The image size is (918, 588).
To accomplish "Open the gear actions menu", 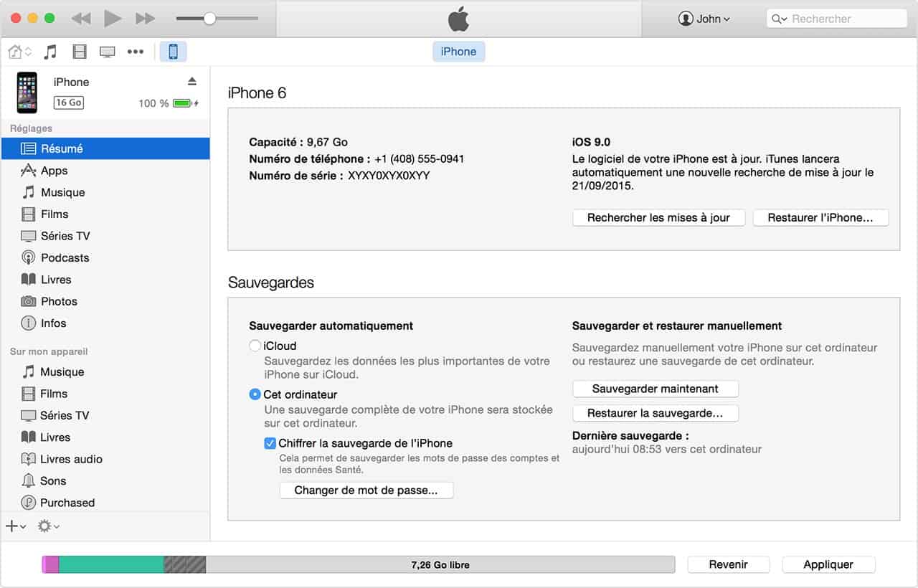I will pos(48,526).
